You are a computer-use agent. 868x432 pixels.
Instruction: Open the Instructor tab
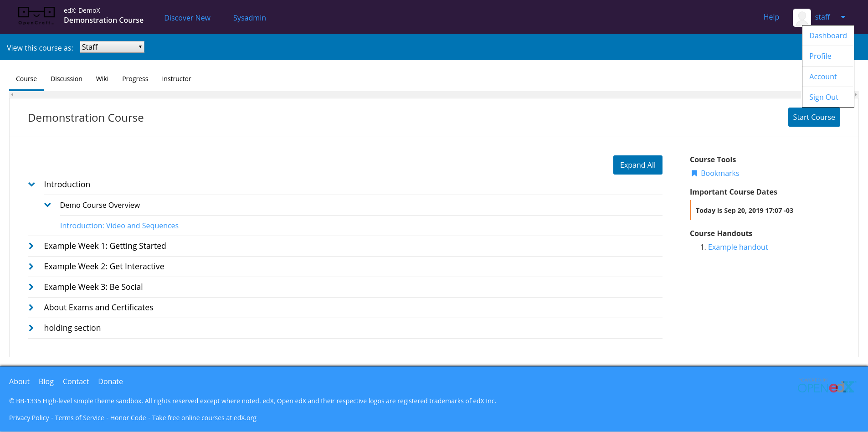[x=176, y=79]
